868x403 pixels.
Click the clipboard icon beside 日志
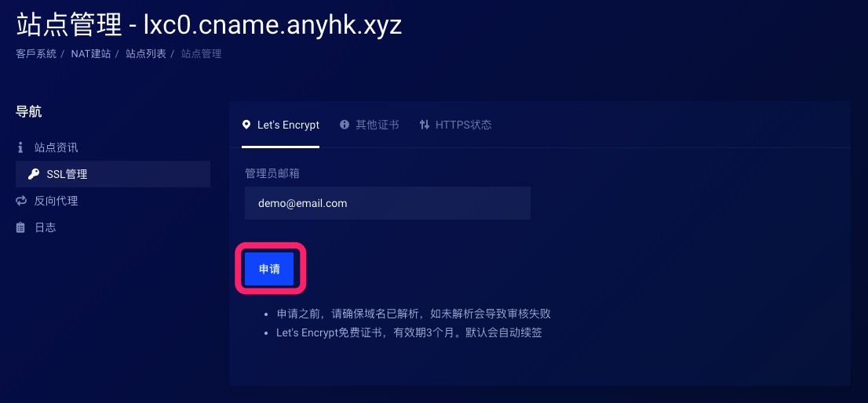pos(20,227)
